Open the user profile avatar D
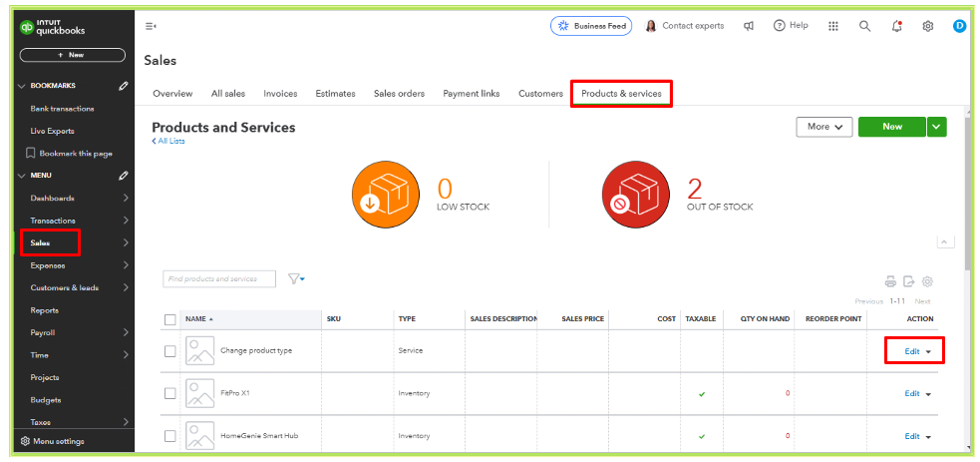 pos(959,26)
